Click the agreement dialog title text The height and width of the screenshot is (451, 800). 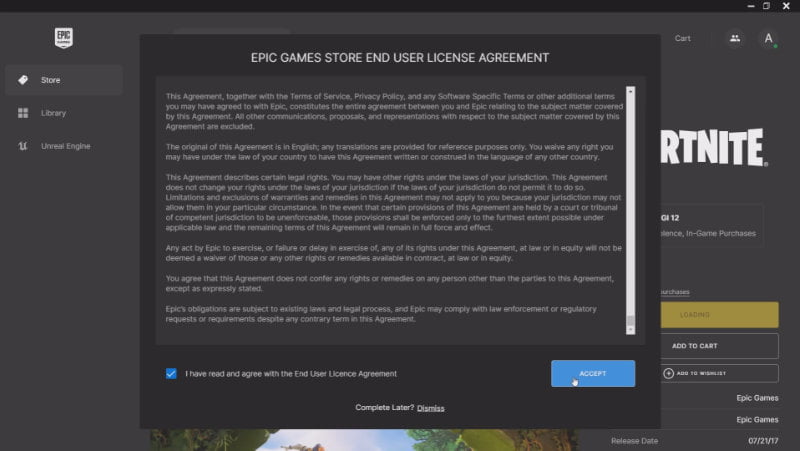(x=400, y=58)
